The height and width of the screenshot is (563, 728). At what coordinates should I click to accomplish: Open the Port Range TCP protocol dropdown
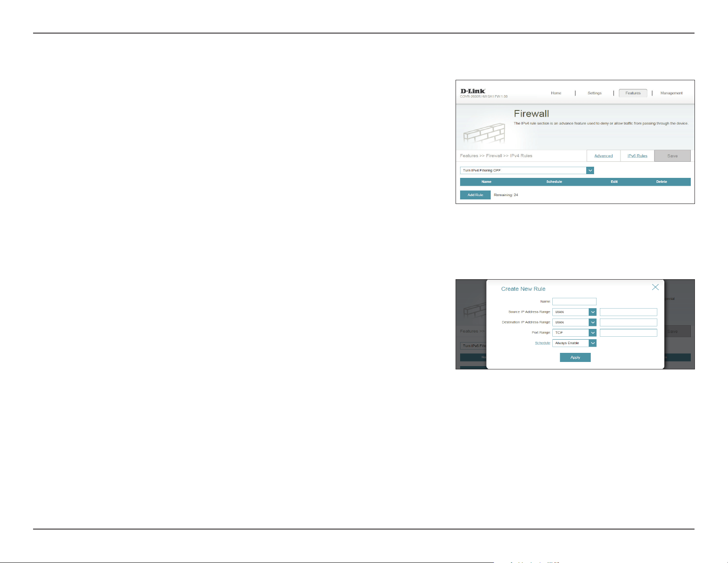point(574,333)
